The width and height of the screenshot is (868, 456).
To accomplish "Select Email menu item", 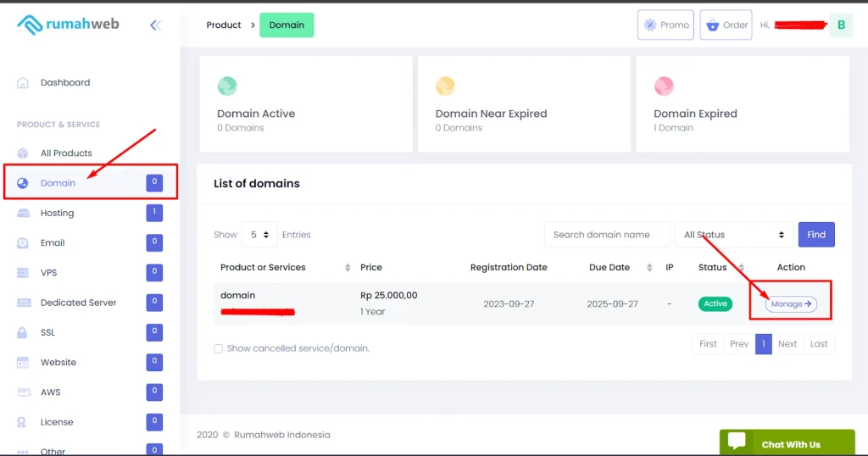I will pyautogui.click(x=53, y=243).
